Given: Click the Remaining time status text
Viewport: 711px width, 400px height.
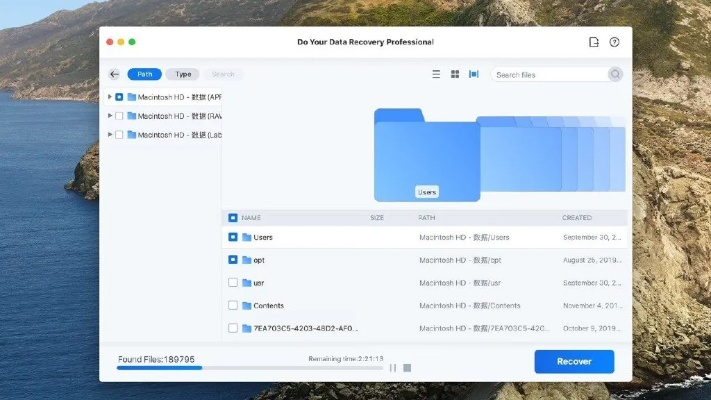Looking at the screenshot, I should pyautogui.click(x=346, y=359).
